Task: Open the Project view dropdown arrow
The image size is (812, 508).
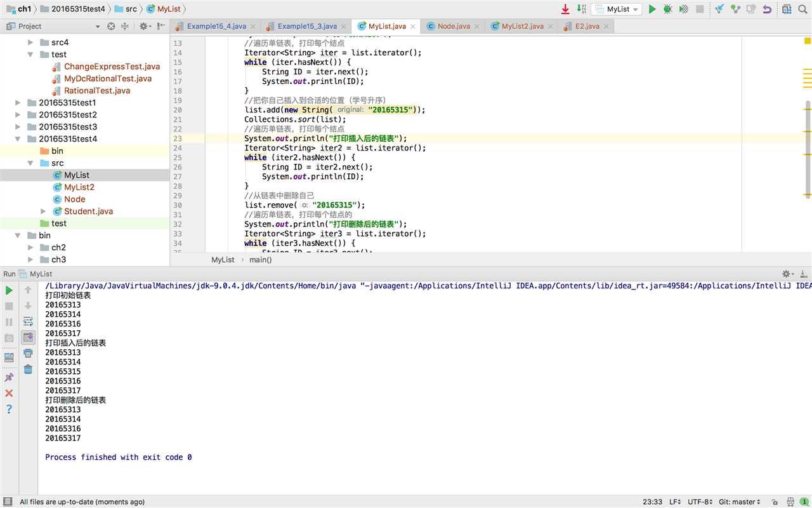Action: (98, 26)
